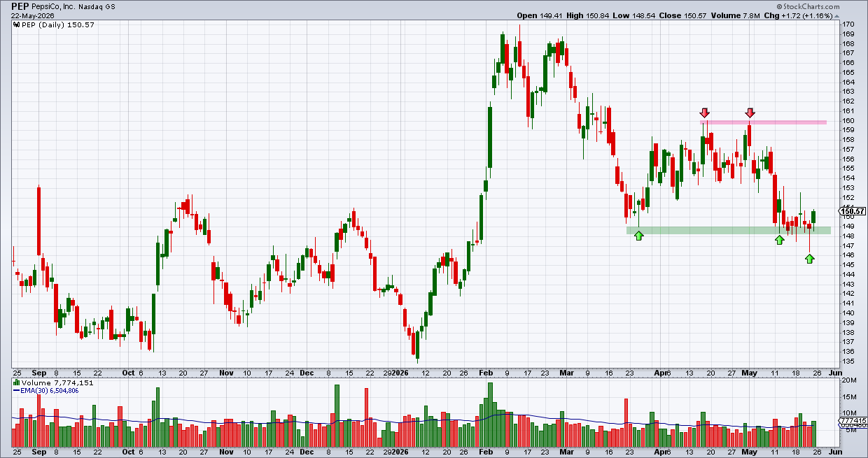Click the 145 price axis label

tap(848, 265)
